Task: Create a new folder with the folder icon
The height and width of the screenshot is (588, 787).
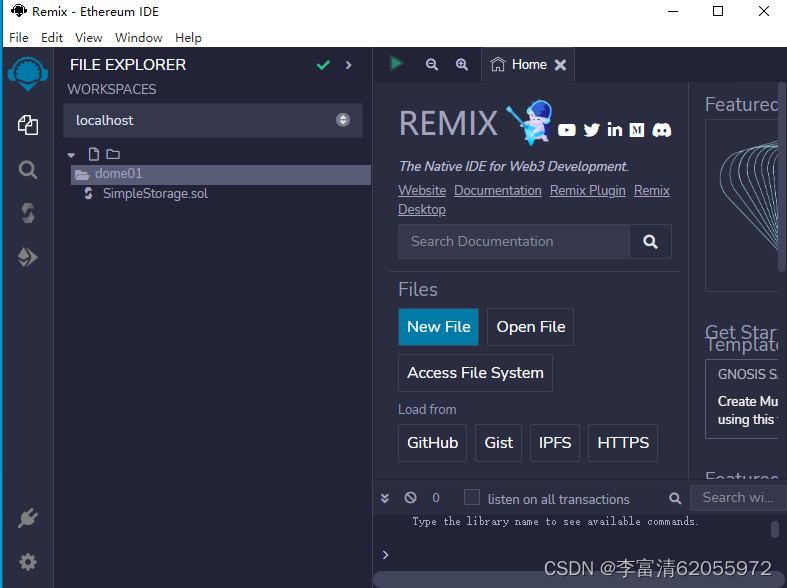Action: [113, 154]
